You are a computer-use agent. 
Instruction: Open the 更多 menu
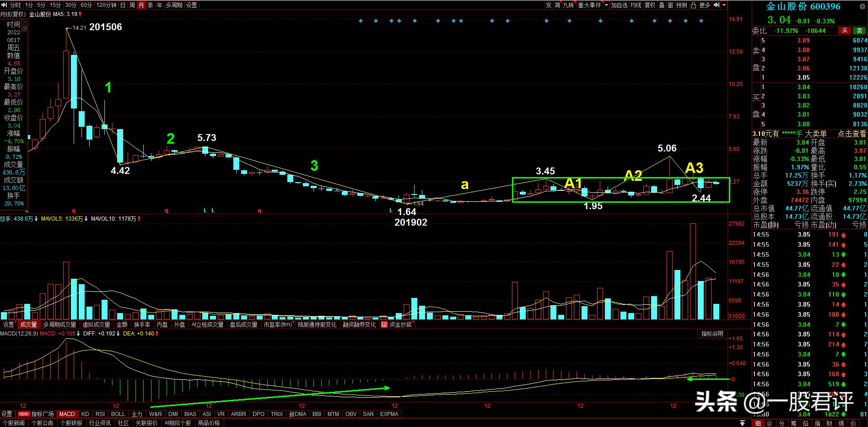705,5
